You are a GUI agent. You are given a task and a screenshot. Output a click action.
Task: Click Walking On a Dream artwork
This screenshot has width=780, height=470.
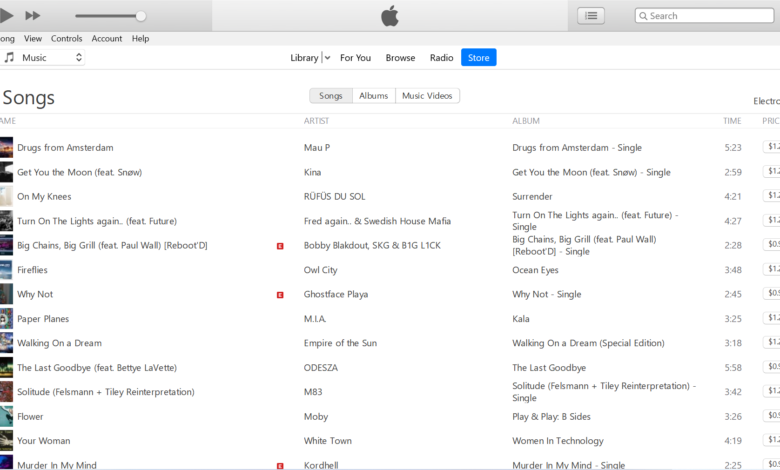6,343
